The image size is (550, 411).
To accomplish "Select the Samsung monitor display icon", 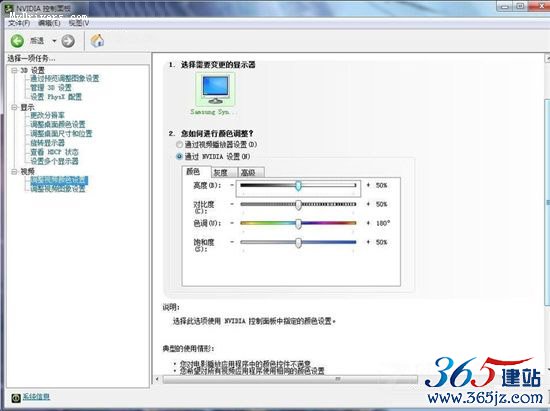I will click(215, 90).
